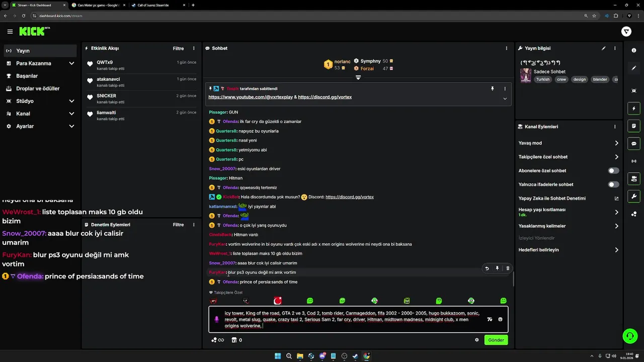
Task: Switch to the Cars Mater pc game browser tab
Action: [98, 5]
